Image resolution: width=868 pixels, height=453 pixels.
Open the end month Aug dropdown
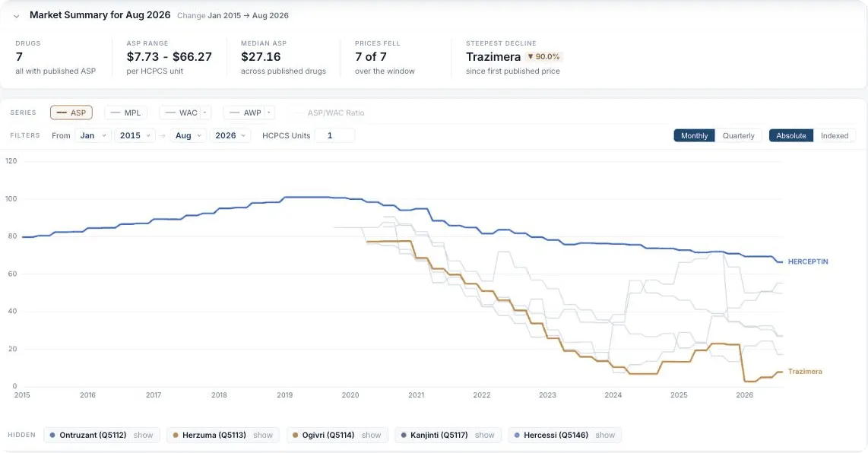188,135
